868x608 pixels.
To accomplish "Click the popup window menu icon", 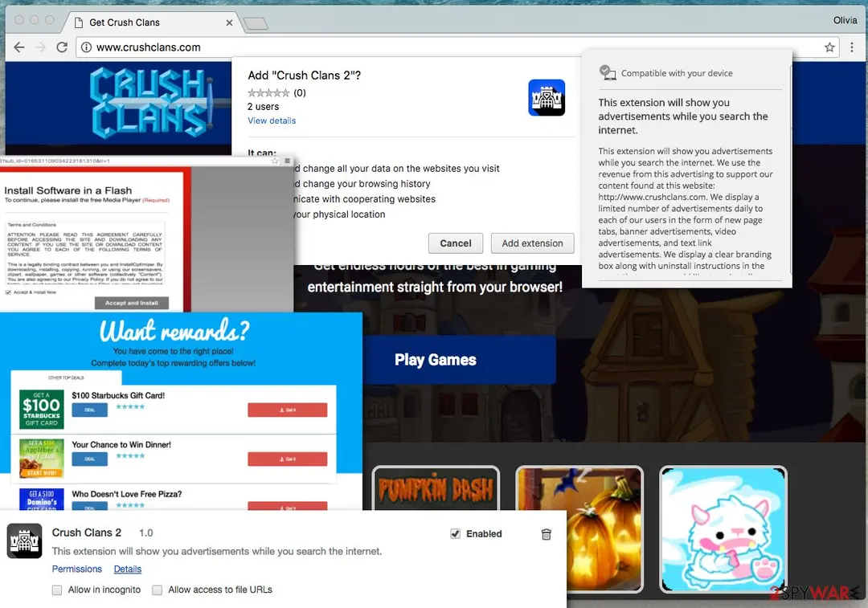I will (x=287, y=161).
